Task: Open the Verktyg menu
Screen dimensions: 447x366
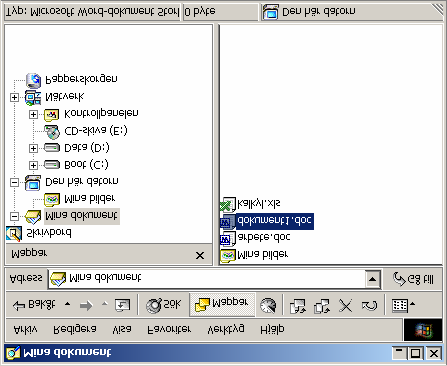Action: point(226,329)
